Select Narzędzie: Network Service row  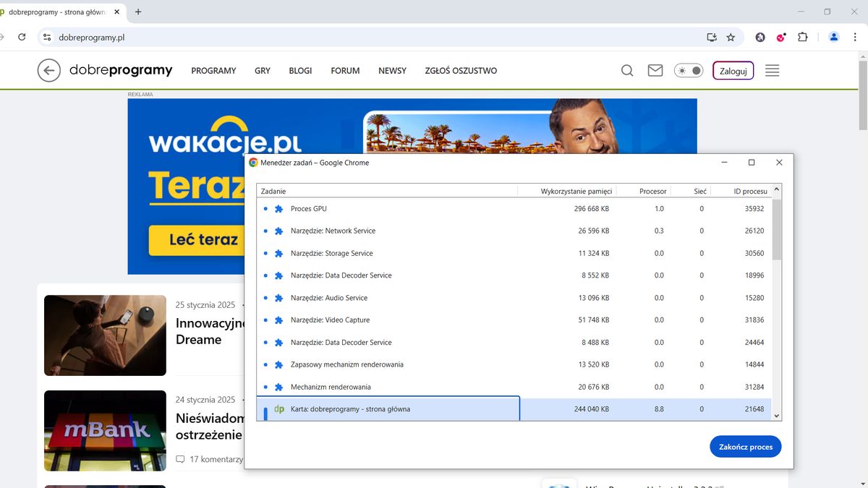pos(514,231)
